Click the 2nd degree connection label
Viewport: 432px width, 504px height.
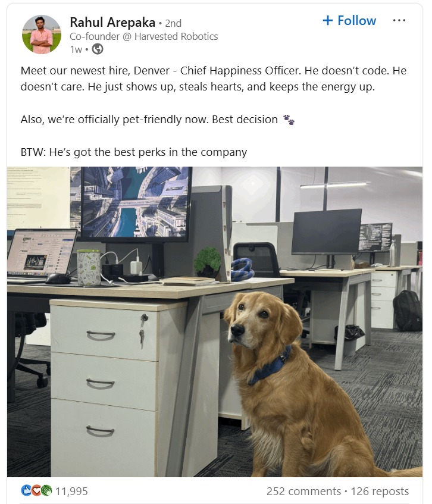point(173,23)
